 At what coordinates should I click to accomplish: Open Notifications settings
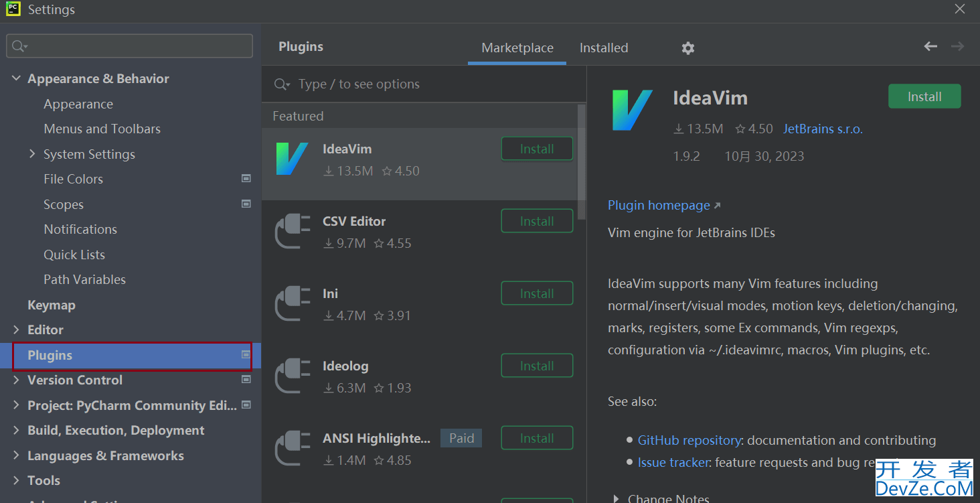pyautogui.click(x=80, y=229)
